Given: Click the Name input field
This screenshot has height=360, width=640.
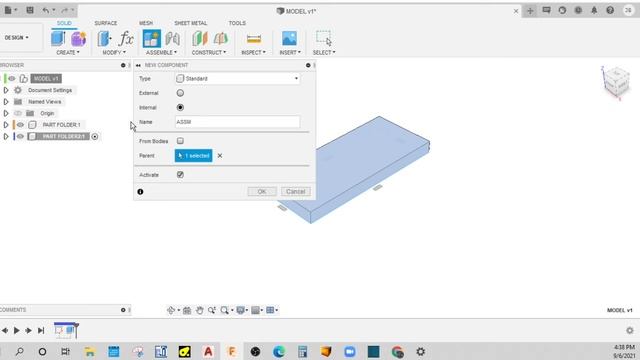Looking at the screenshot, I should pyautogui.click(x=238, y=122).
